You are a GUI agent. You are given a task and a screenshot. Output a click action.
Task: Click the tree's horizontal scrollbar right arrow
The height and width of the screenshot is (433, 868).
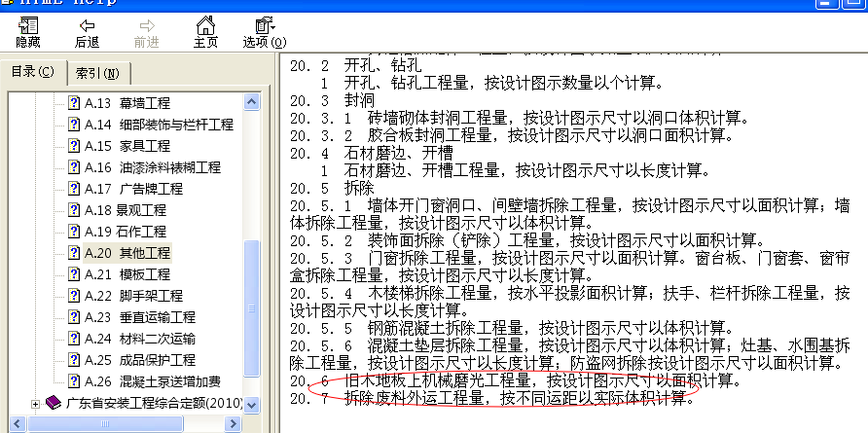(x=233, y=424)
